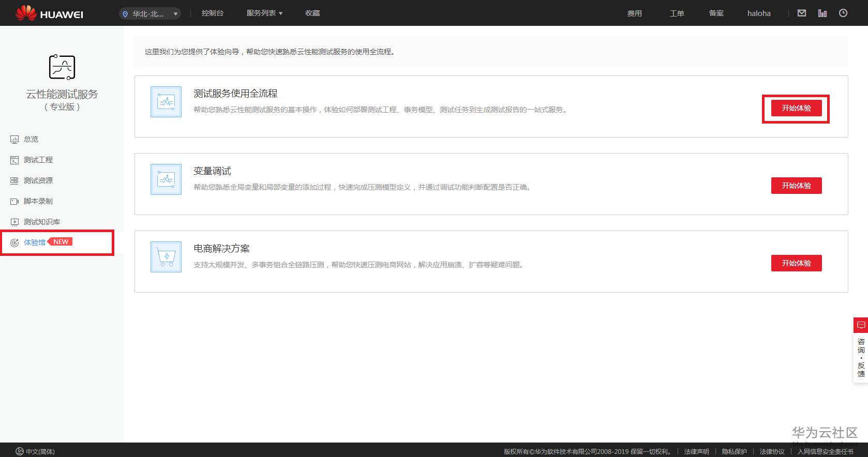
Task: Click the 测试知识库 play icon
Action: click(x=14, y=222)
